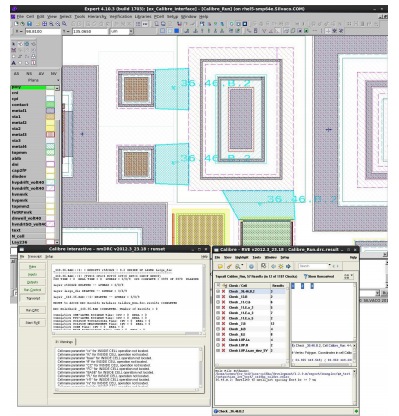Image resolution: width=399 pixels, height=416 pixels.
Task: Click the arrow pointer selection tool
Action: point(14,44)
